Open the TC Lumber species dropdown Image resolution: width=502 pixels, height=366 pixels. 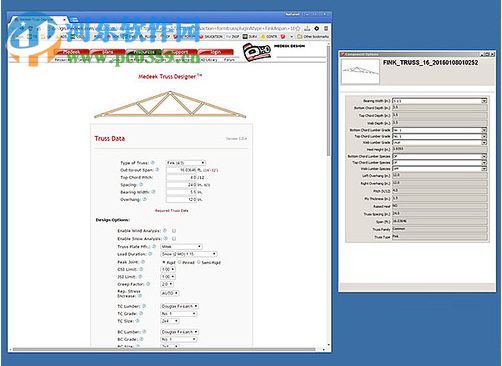click(180, 306)
